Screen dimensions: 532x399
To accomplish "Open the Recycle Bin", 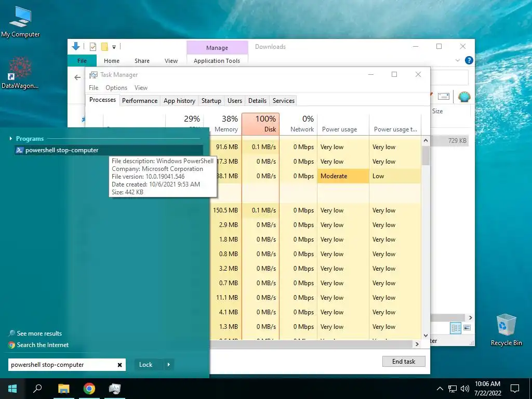I will point(506,330).
